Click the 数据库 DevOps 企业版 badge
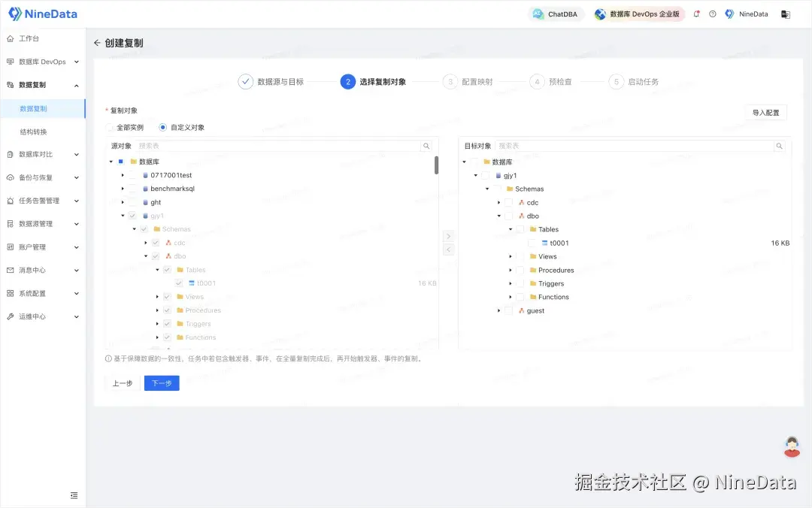 pos(638,14)
